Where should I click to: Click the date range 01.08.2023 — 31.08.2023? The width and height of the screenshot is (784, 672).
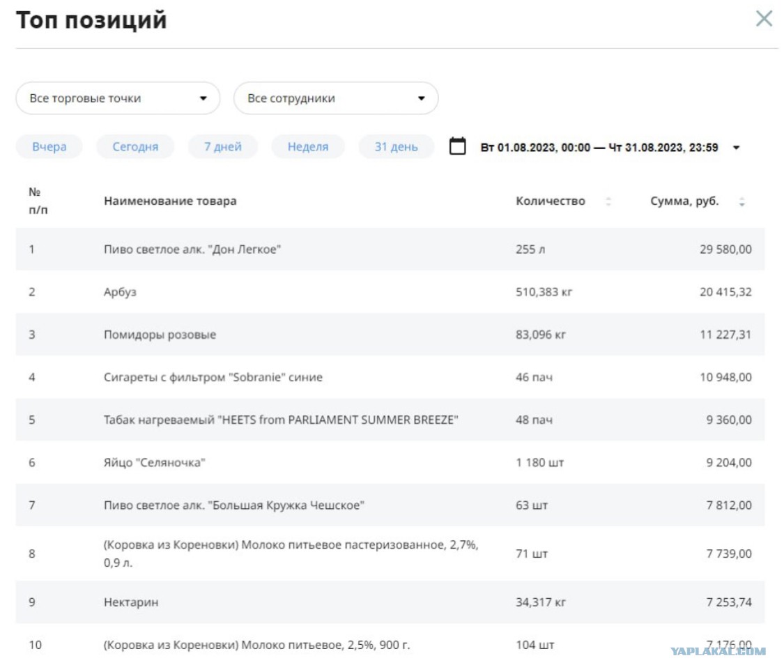599,148
